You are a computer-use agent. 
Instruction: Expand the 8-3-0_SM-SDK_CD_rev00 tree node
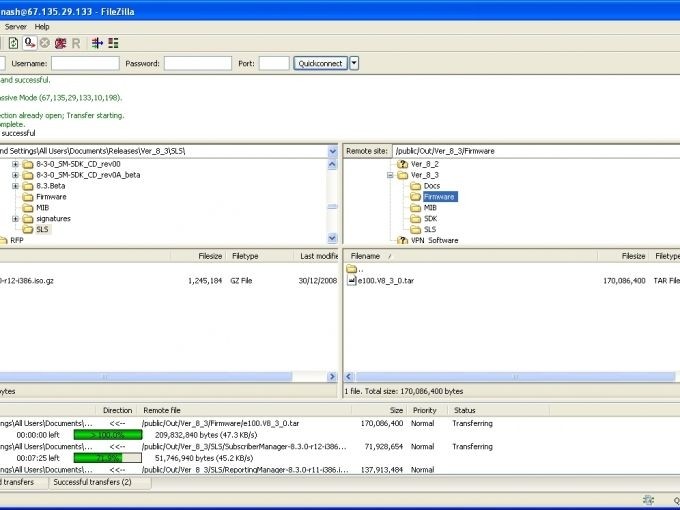tap(15, 164)
